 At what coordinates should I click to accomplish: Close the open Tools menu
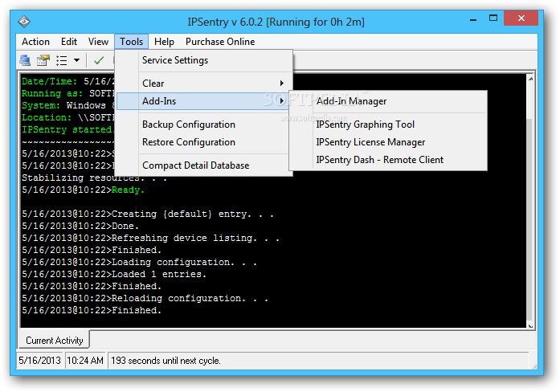coord(131,42)
